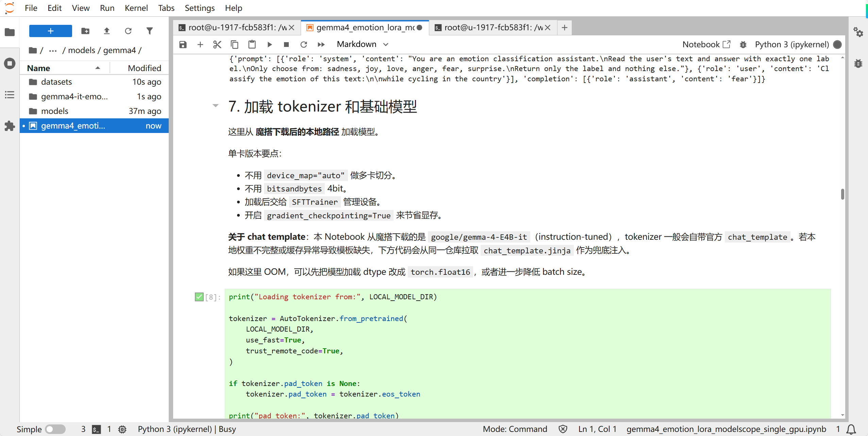This screenshot has height=436, width=868.
Task: Select the datasets folder
Action: (94, 82)
